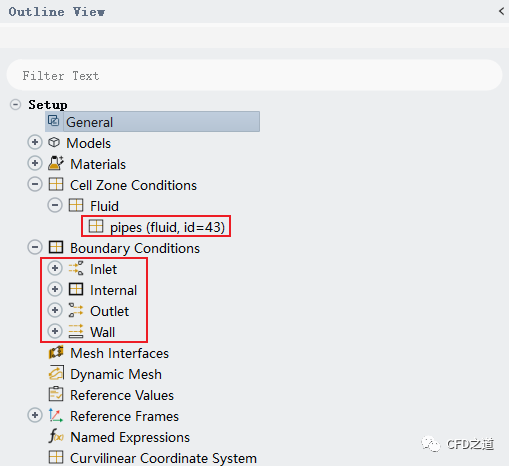This screenshot has height=466, width=509.
Task: Click the Named Expressions fx icon
Action: click(x=56, y=436)
